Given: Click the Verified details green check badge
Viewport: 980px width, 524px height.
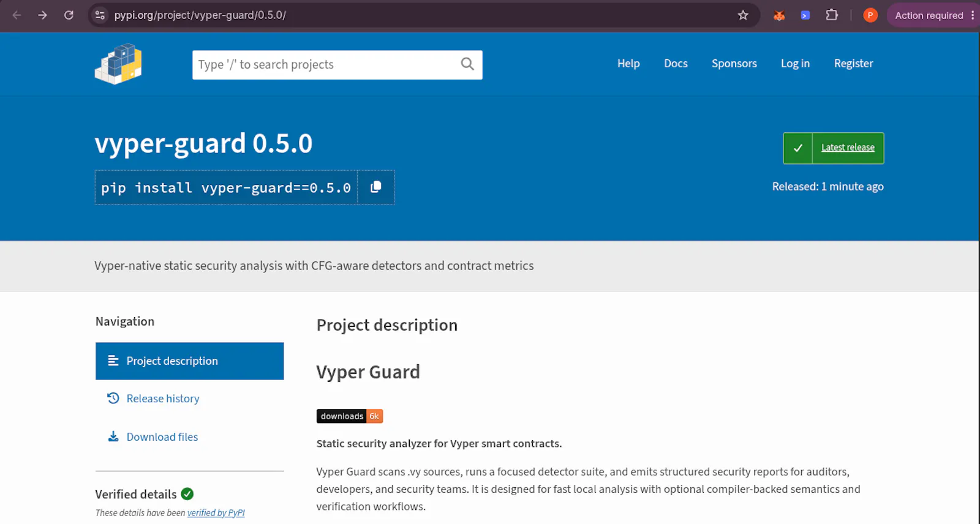Looking at the screenshot, I should [x=187, y=494].
